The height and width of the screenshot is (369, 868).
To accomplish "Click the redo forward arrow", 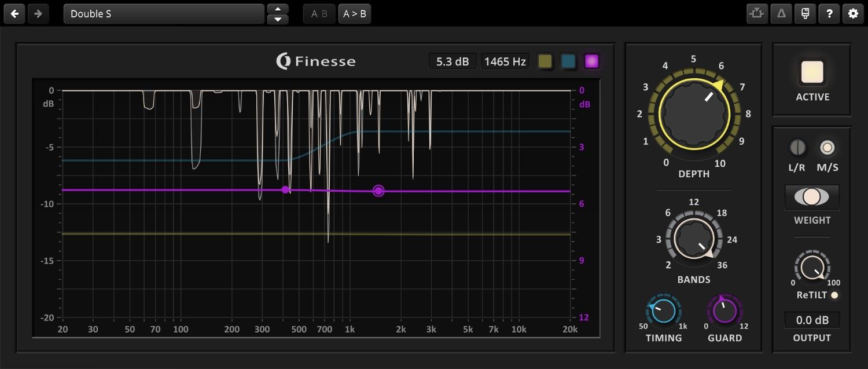I will [38, 14].
